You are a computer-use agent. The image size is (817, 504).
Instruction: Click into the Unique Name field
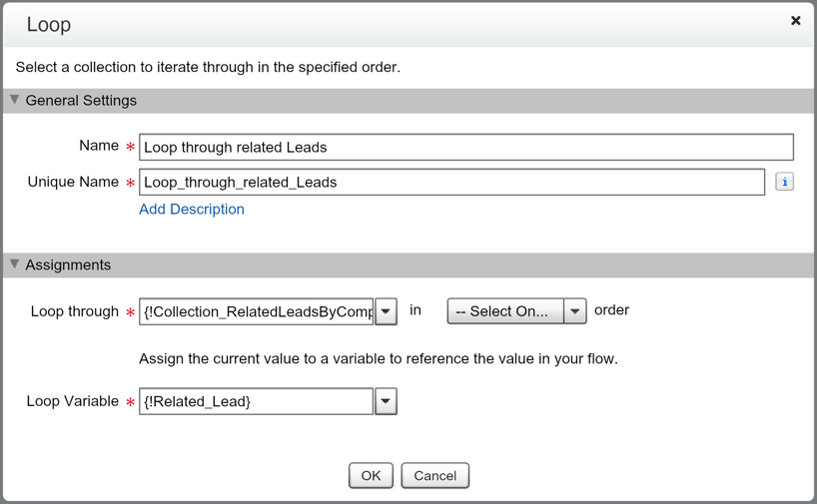451,183
